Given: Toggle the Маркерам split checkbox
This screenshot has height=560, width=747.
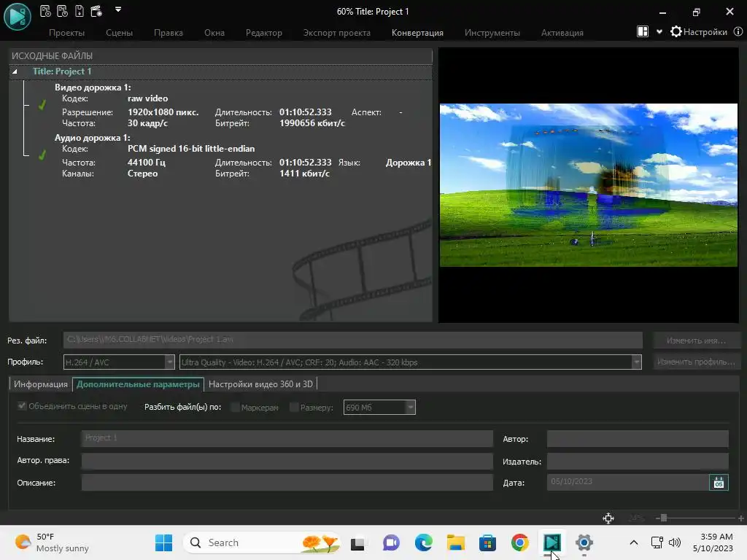Looking at the screenshot, I should point(235,407).
